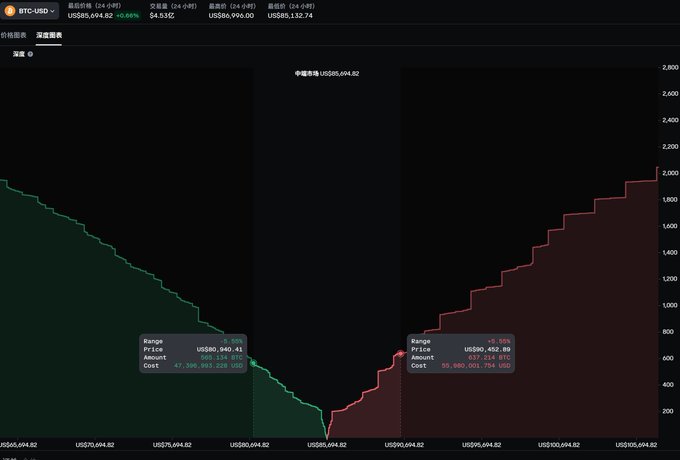Click the 24h volume value $4.53亿

point(162,16)
